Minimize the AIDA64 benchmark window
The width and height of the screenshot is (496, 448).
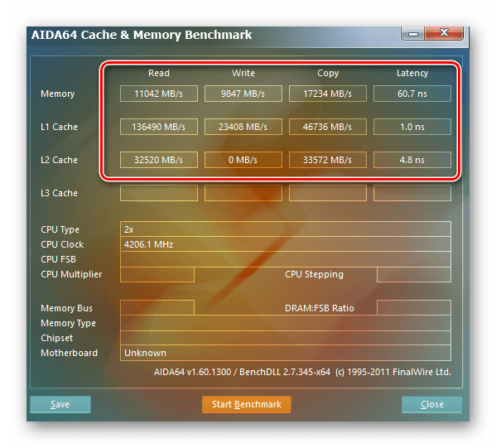click(x=413, y=33)
